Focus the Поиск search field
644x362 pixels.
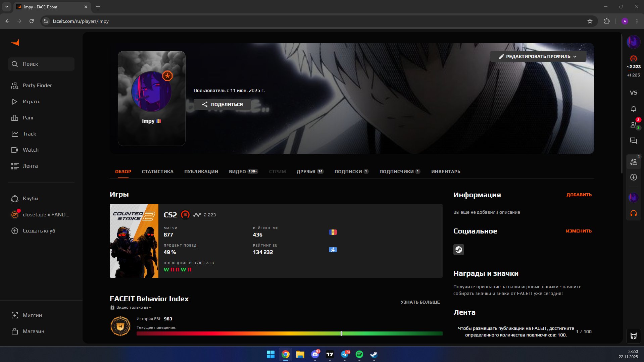click(41, 64)
